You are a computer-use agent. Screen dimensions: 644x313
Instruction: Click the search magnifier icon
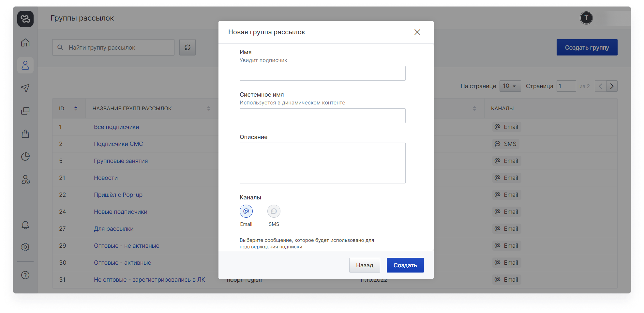[x=60, y=47]
